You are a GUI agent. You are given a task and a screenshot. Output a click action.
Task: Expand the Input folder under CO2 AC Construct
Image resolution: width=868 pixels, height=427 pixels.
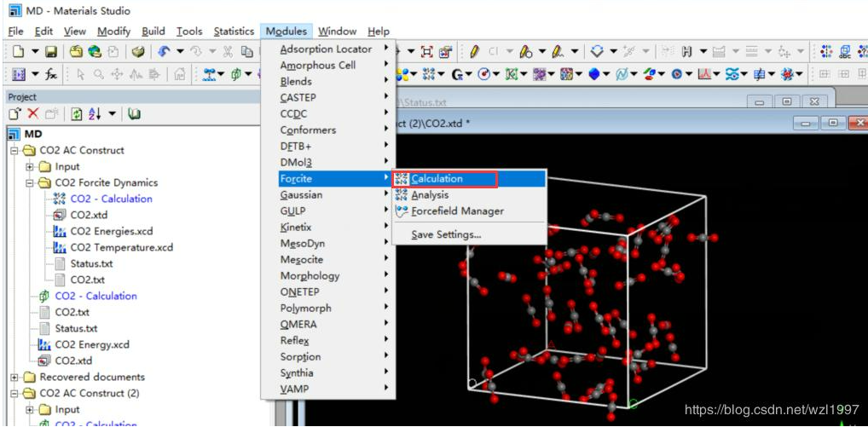(x=30, y=167)
